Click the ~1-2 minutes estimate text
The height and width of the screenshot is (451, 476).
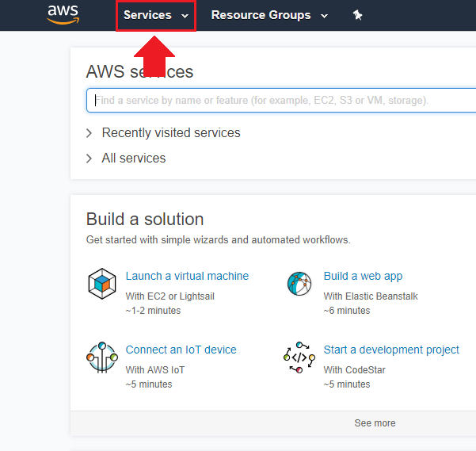(x=153, y=311)
